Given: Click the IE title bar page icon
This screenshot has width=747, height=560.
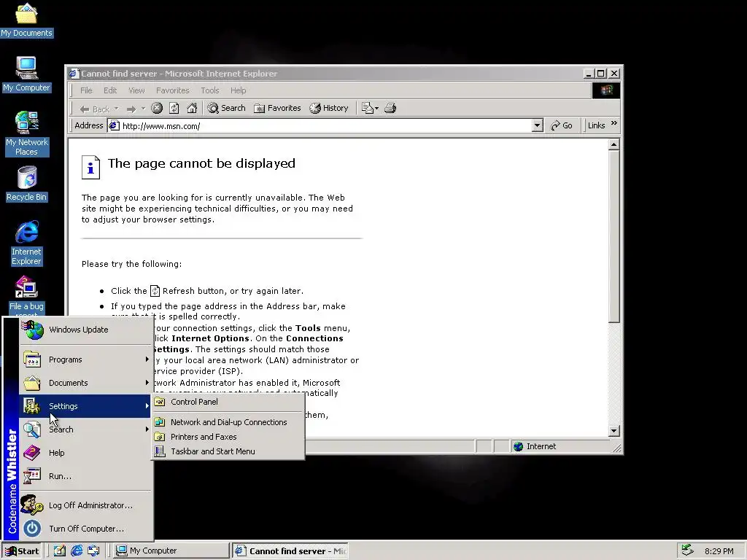Looking at the screenshot, I should pyautogui.click(x=74, y=74).
